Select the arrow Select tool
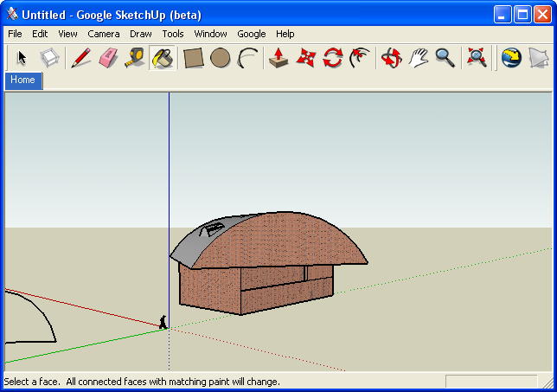This screenshot has height=392, width=557. pyautogui.click(x=22, y=58)
